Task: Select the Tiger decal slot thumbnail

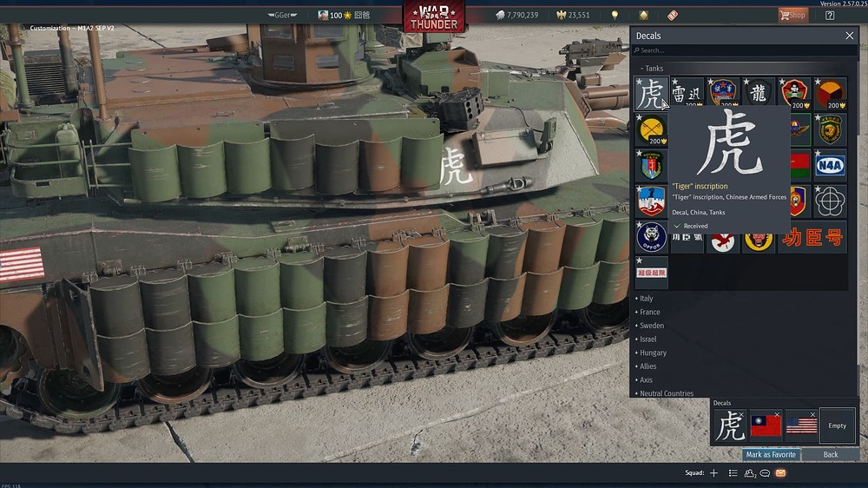Action: coord(730,426)
